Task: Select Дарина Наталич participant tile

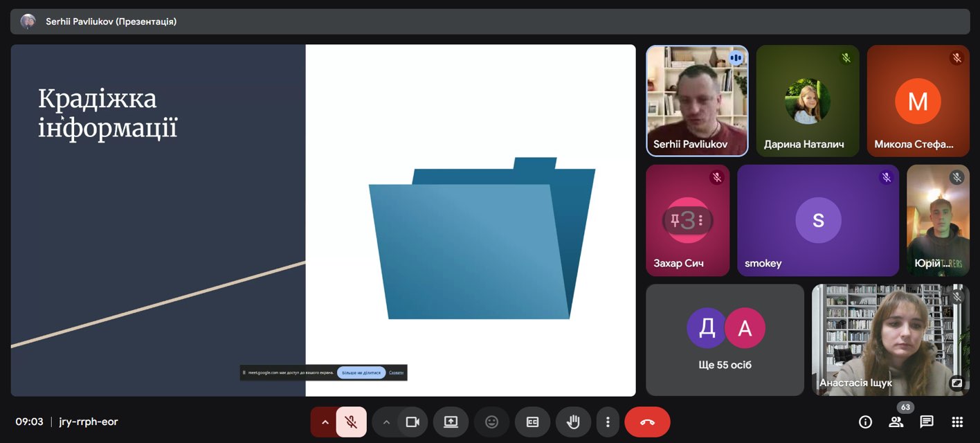Action: coord(808,101)
